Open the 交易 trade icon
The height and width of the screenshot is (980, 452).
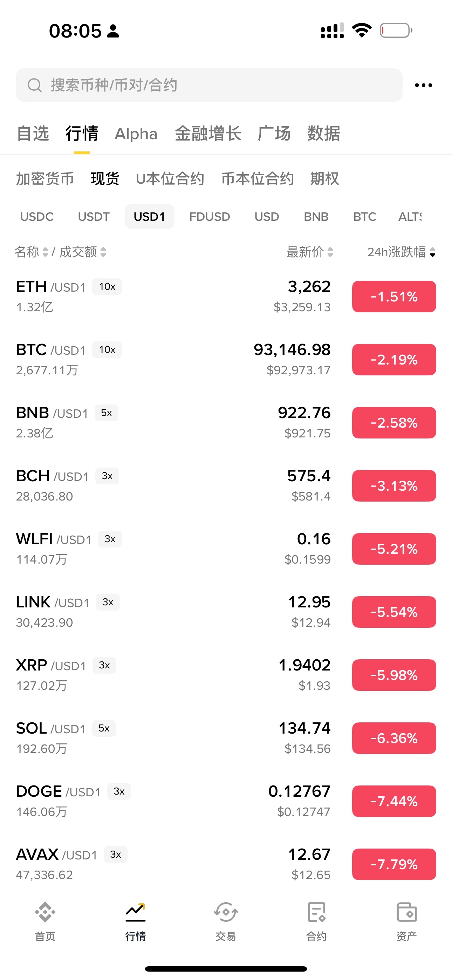(226, 912)
